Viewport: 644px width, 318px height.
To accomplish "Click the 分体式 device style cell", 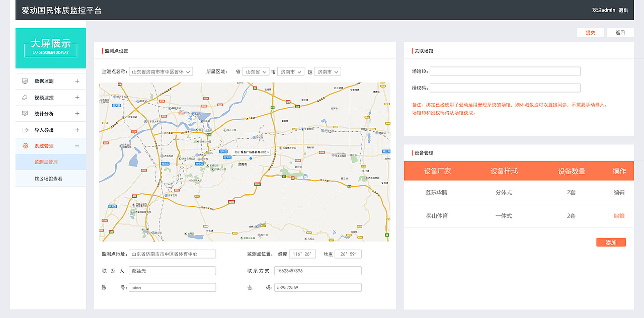I will [504, 193].
